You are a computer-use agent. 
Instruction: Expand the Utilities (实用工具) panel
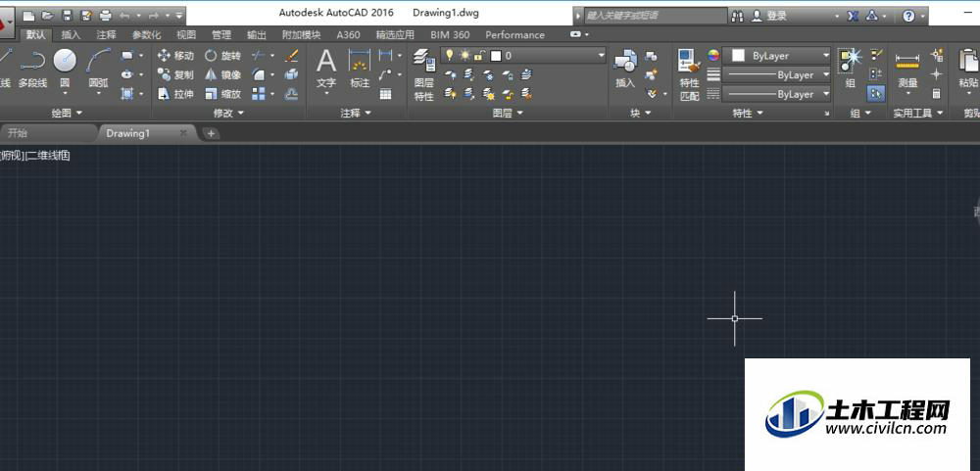(x=917, y=113)
